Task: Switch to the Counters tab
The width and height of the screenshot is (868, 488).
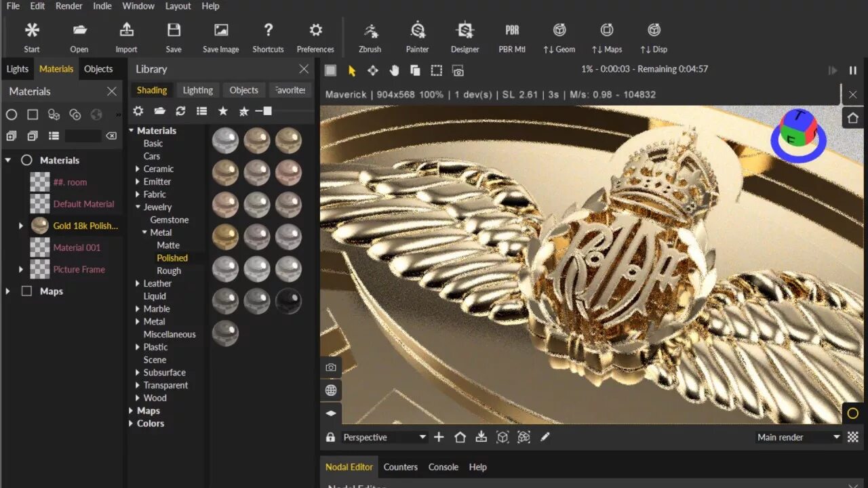Action: click(x=401, y=467)
